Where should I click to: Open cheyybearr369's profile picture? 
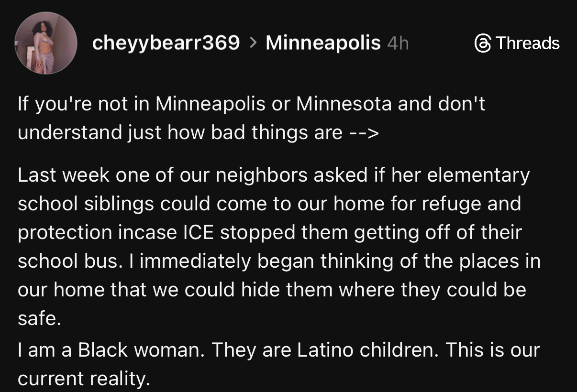point(46,43)
